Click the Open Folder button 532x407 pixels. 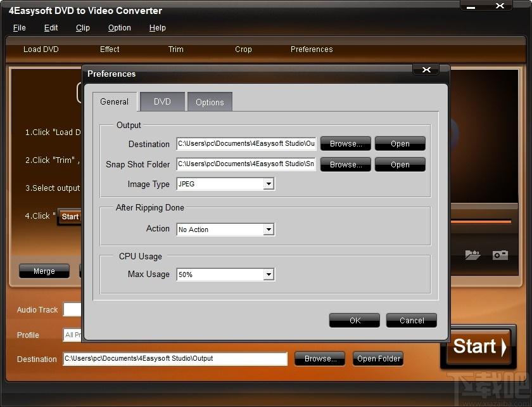coord(378,358)
